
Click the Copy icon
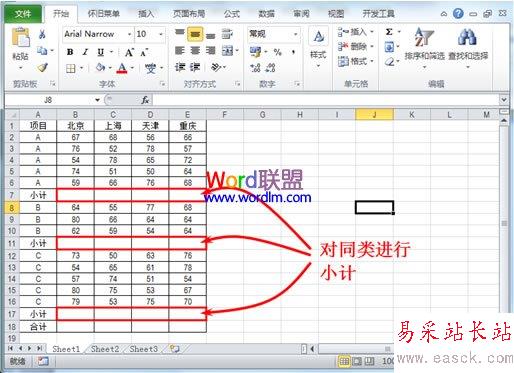tap(42, 50)
